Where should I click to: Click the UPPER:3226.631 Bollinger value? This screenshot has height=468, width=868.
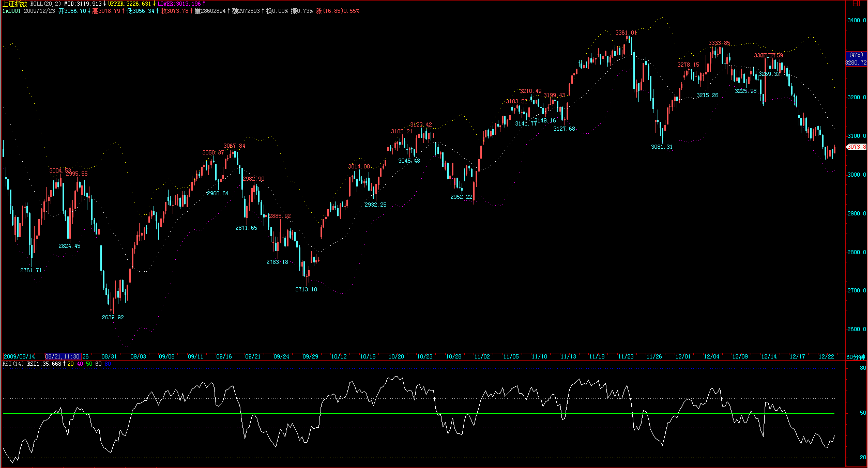click(129, 4)
